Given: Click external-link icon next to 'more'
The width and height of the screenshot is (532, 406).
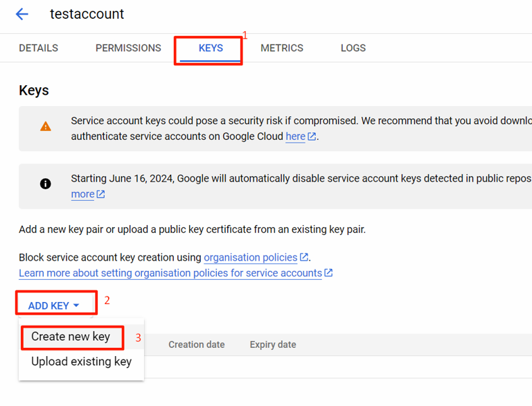Looking at the screenshot, I should point(100,194).
